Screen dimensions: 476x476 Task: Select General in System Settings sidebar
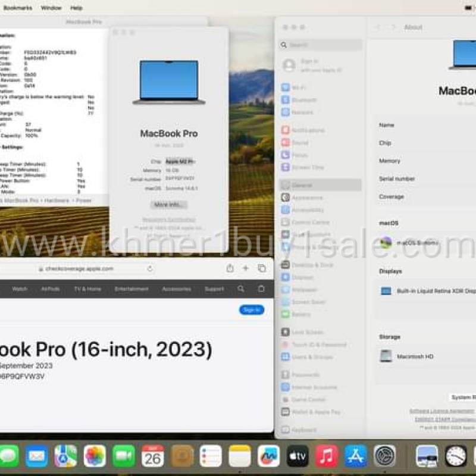tap(320, 185)
